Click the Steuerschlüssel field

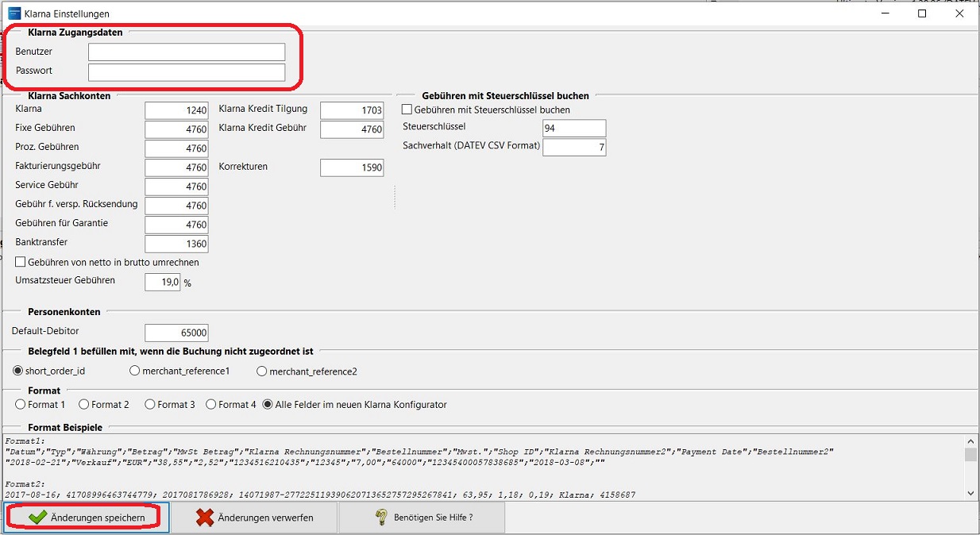tap(574, 129)
